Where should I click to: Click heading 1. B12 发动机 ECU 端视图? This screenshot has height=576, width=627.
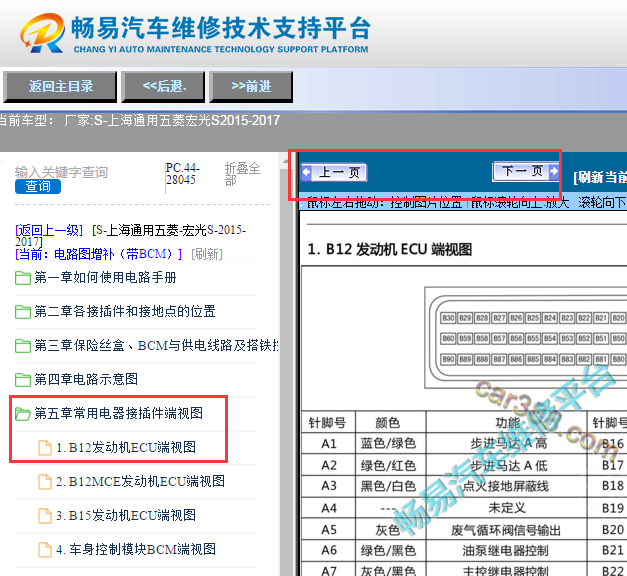(390, 250)
